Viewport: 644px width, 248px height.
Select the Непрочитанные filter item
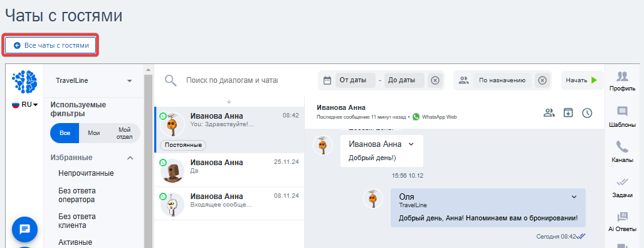tap(86, 173)
